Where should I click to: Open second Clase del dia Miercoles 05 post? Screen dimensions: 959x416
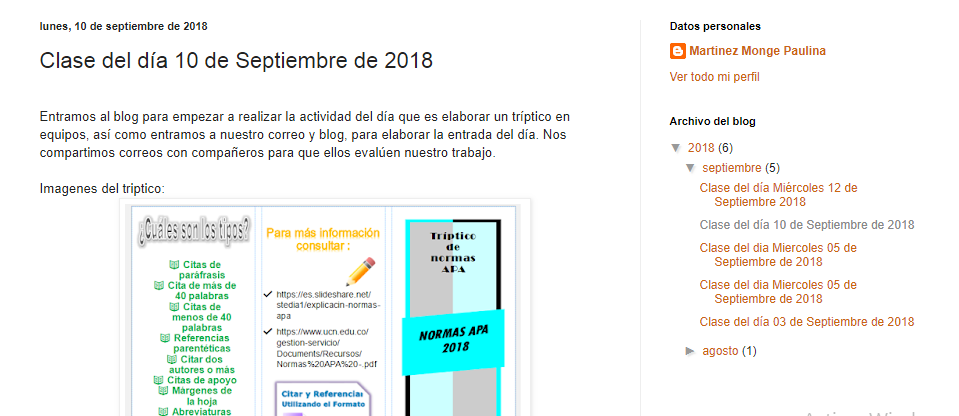tap(778, 292)
